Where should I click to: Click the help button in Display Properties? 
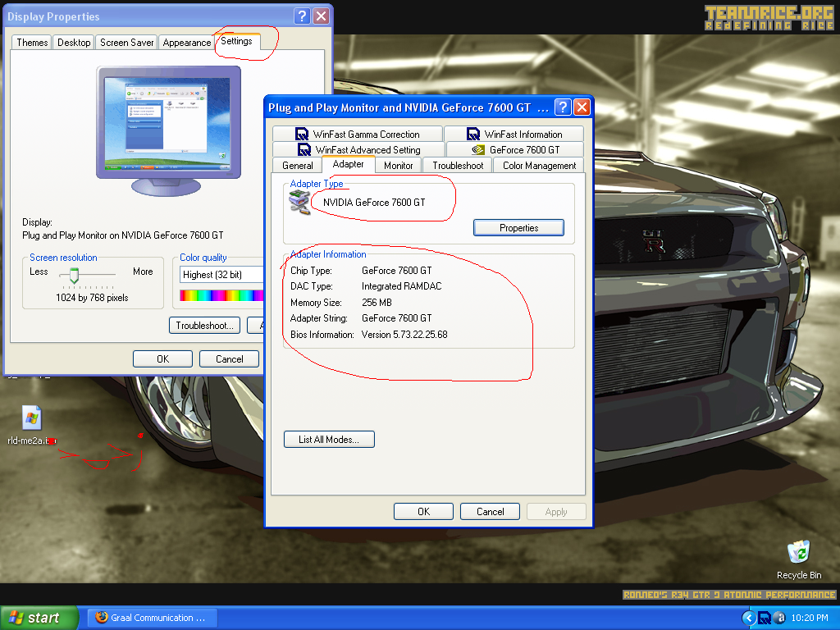[x=302, y=16]
